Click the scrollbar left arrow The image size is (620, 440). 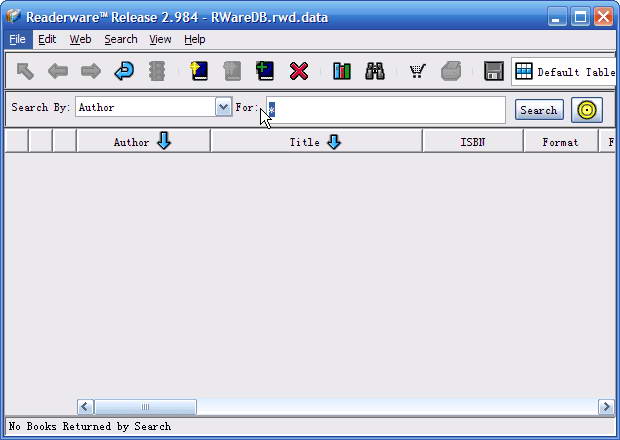(x=85, y=407)
